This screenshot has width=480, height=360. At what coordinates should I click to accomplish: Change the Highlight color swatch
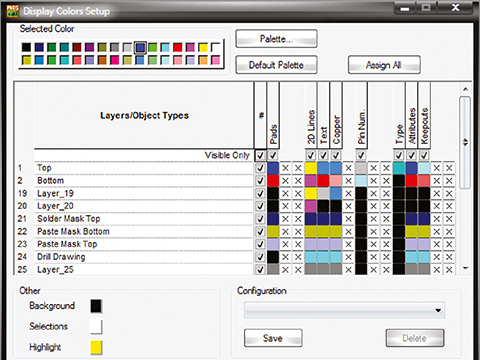[96, 347]
